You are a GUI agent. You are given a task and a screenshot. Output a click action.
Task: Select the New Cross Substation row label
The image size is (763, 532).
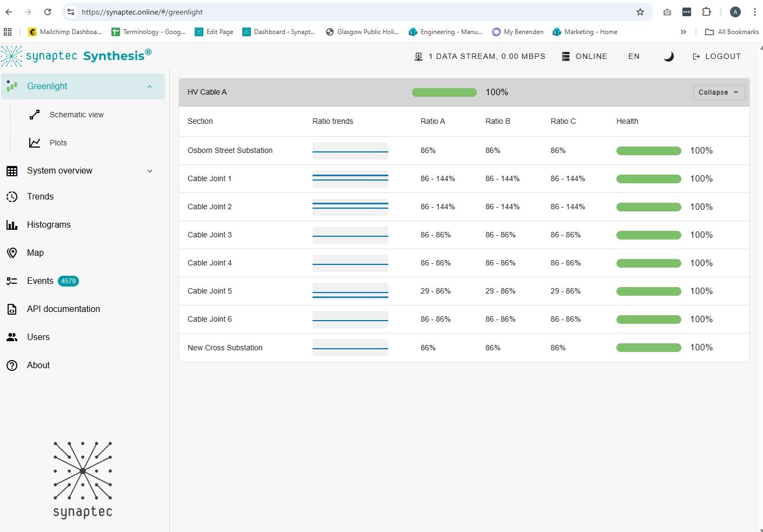click(225, 348)
